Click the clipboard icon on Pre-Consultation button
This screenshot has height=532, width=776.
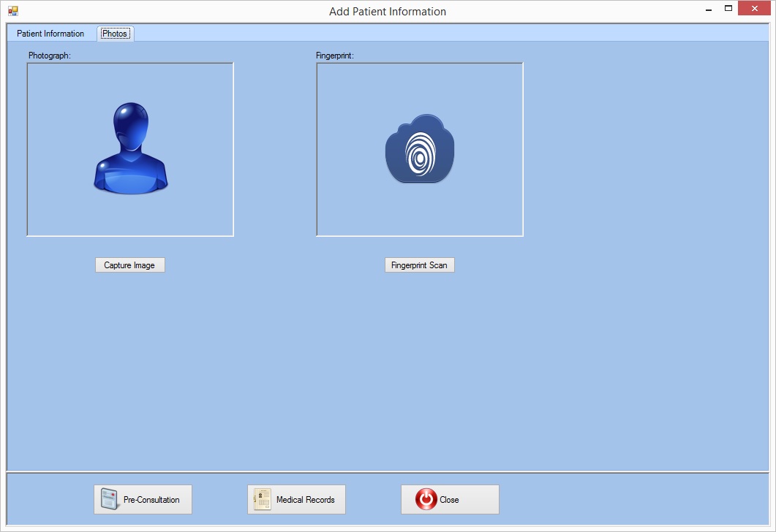point(110,500)
